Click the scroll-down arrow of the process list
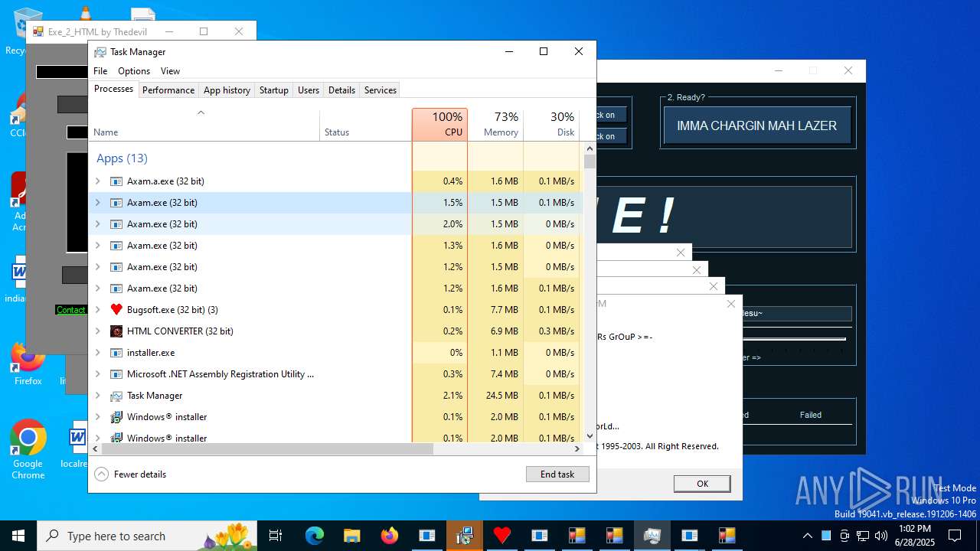 click(590, 436)
